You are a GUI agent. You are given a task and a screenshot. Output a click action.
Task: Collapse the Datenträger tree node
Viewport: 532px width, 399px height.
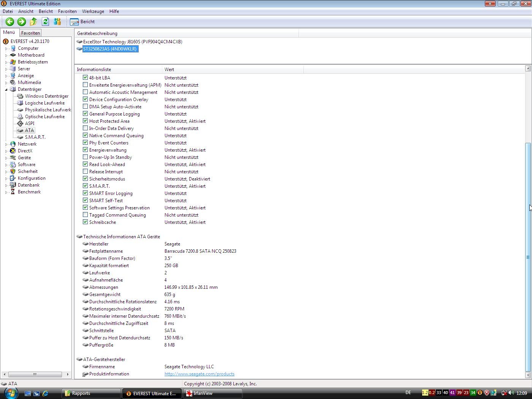(6, 90)
